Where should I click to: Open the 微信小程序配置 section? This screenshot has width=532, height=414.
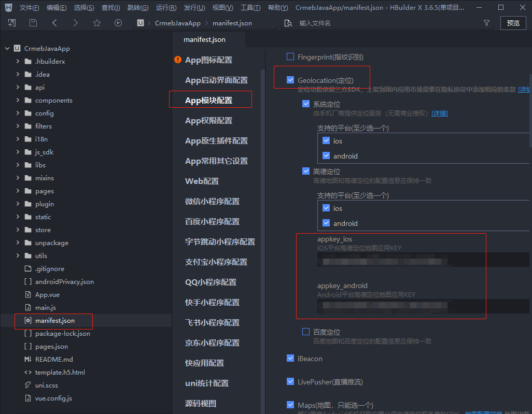pyautogui.click(x=213, y=202)
